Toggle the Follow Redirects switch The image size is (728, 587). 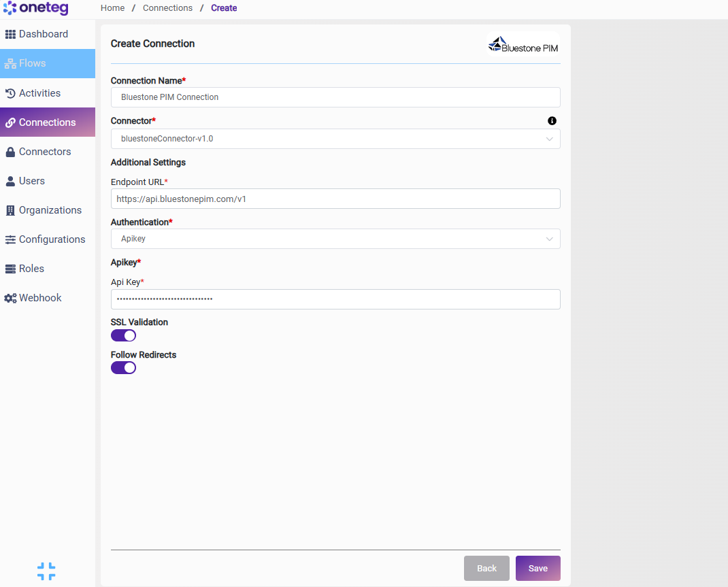124,367
